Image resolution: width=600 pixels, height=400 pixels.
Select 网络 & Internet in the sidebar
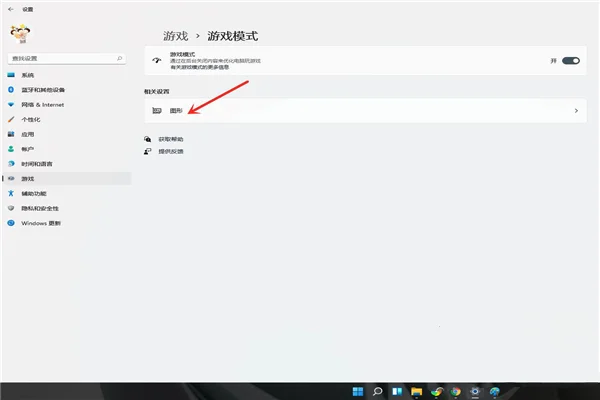tap(42, 104)
